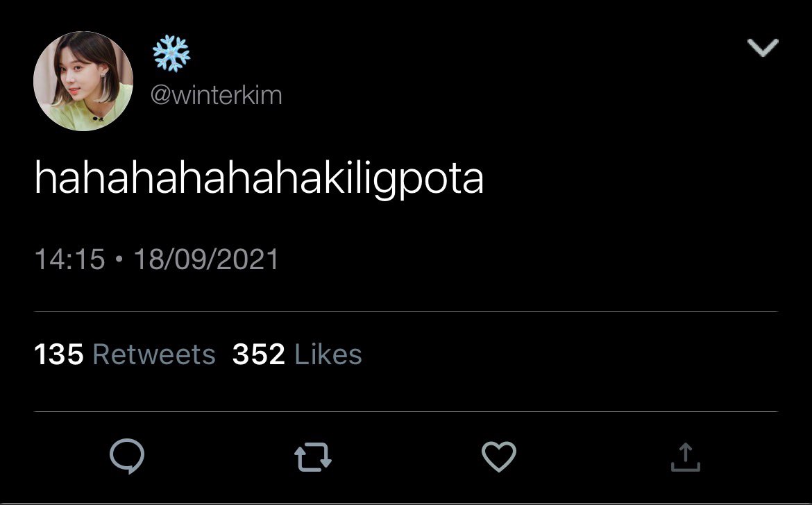812x505 pixels.
Task: Open the Retweets word label
Action: pyautogui.click(x=154, y=354)
